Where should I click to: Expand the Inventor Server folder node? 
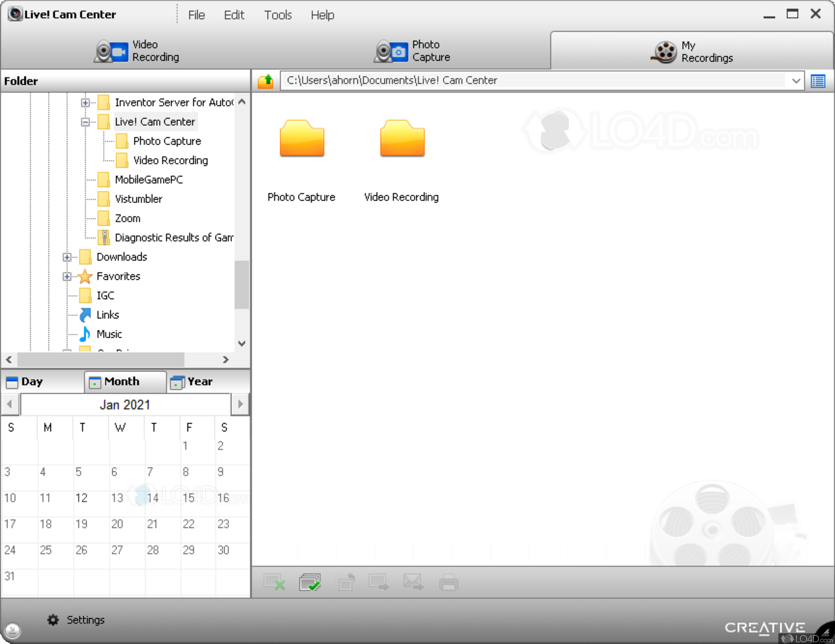pos(85,103)
